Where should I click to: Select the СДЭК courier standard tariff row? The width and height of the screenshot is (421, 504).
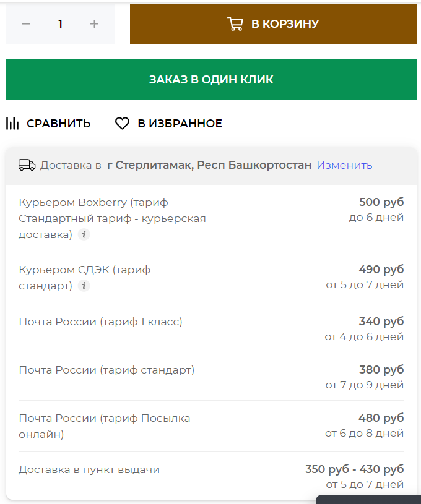click(211, 278)
